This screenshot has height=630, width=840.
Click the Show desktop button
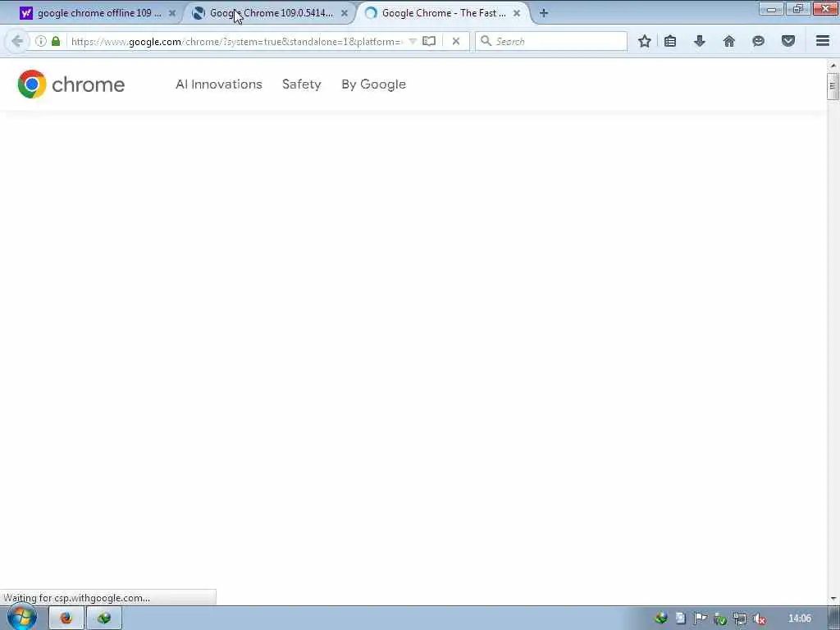[833, 619]
